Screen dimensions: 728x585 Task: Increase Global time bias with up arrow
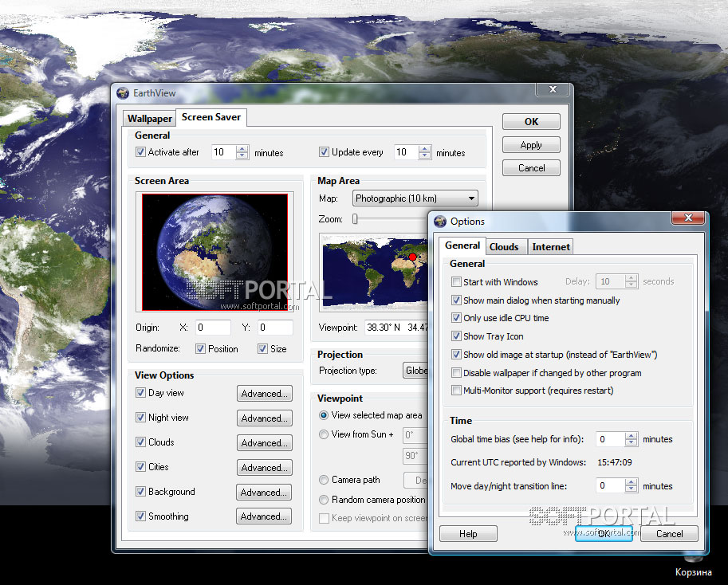[631, 436]
